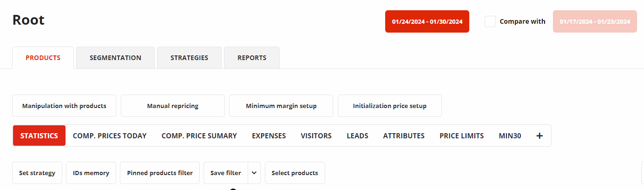Open the Pinned products filter
Viewport: 644px width, 190px height.
pos(160,173)
